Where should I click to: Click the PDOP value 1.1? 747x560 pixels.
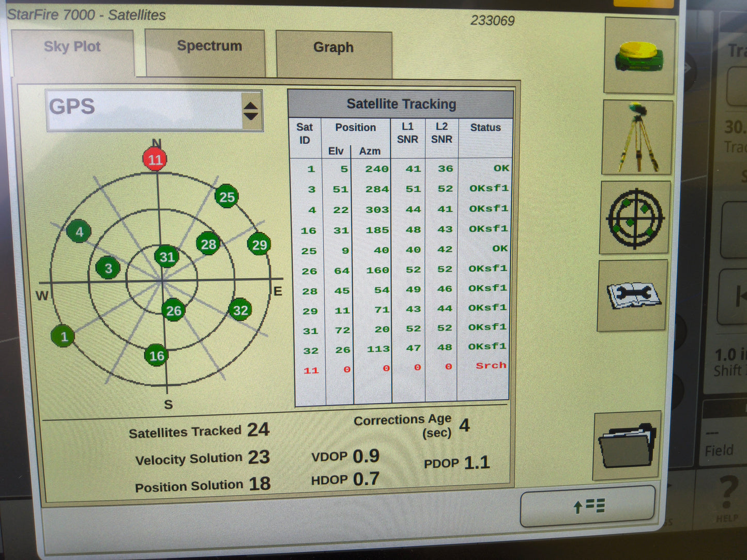[x=477, y=462]
